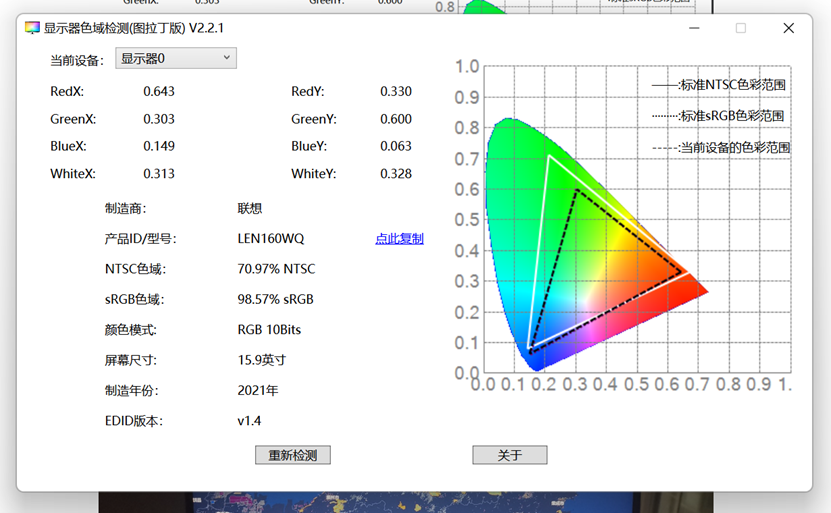Click the 当前设备的色彩范围 legend entry

721,148
